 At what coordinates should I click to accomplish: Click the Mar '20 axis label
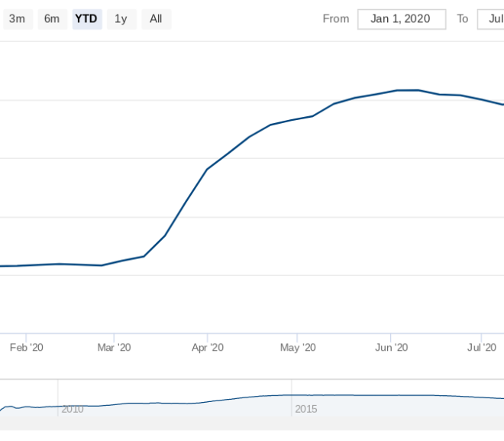(114, 348)
